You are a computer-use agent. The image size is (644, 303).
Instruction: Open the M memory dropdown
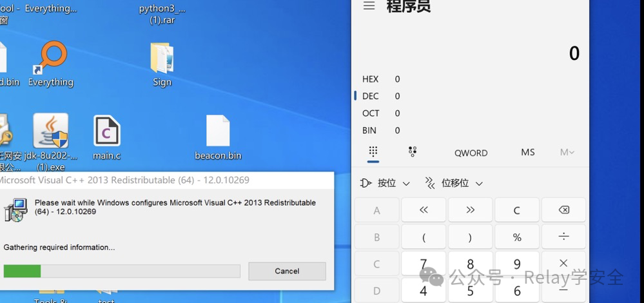tap(567, 152)
